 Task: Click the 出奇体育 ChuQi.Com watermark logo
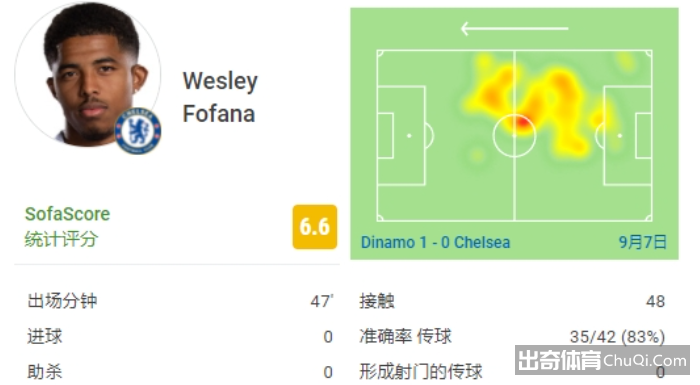(602, 360)
